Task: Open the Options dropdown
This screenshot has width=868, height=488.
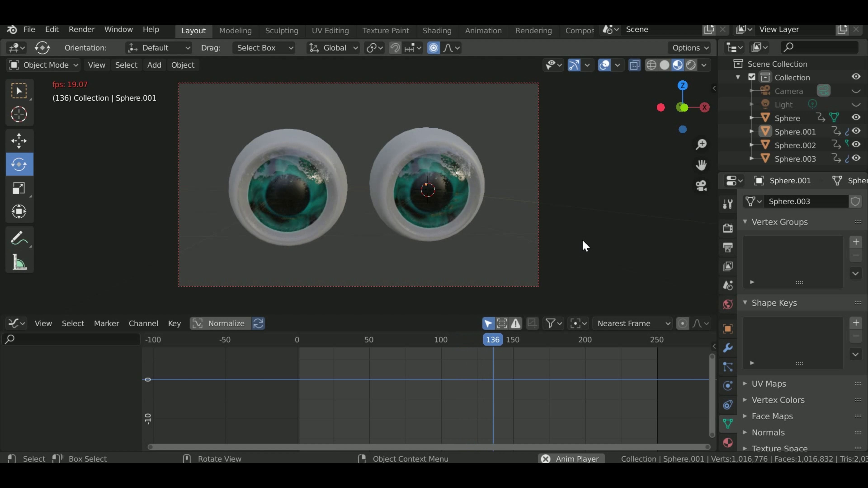Action: point(690,48)
